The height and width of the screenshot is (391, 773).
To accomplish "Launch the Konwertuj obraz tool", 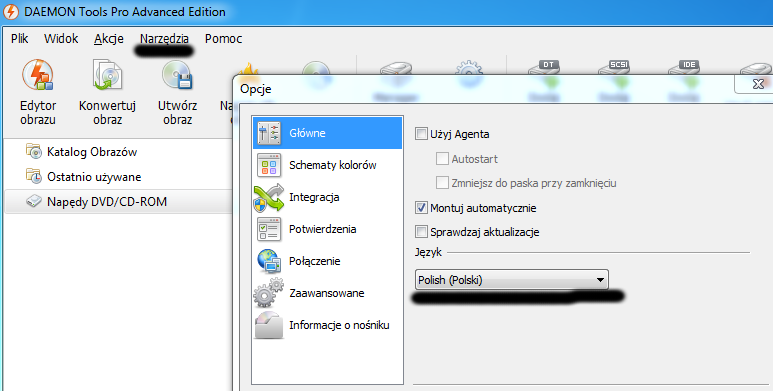I will (107, 92).
